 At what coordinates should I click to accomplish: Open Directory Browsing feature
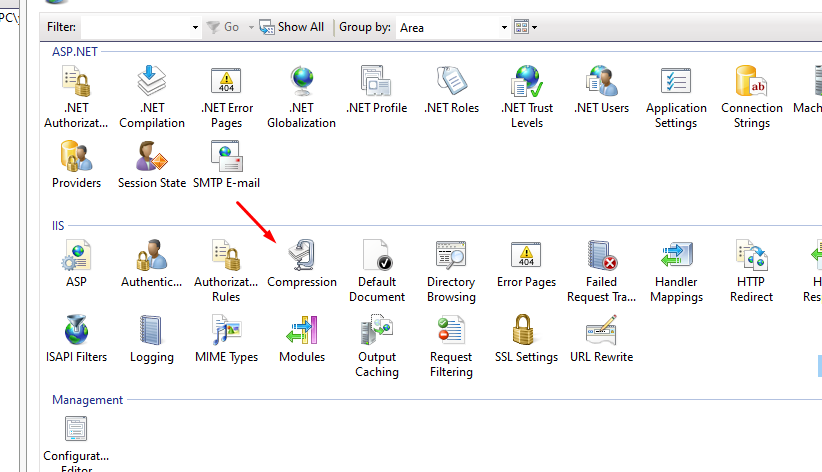coord(451,256)
